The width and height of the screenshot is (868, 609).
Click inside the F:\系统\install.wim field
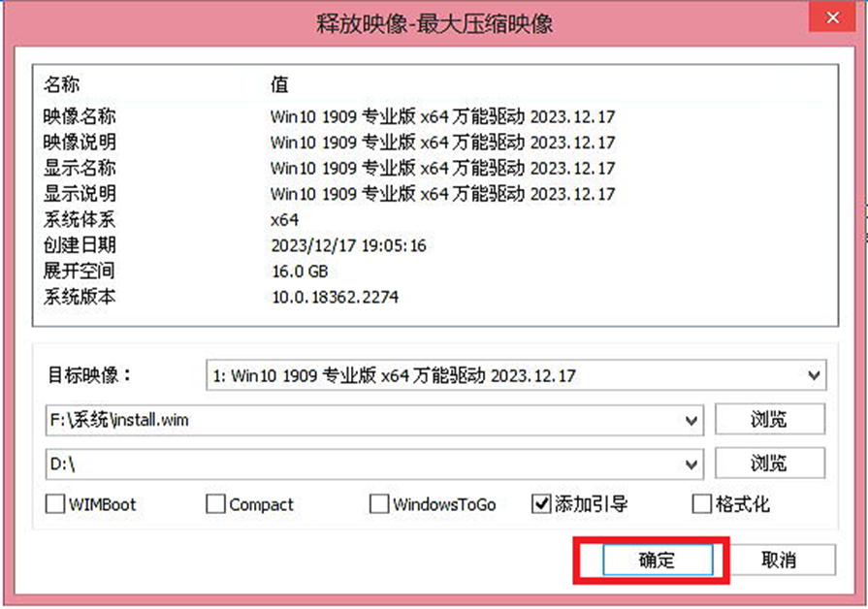coord(363,421)
